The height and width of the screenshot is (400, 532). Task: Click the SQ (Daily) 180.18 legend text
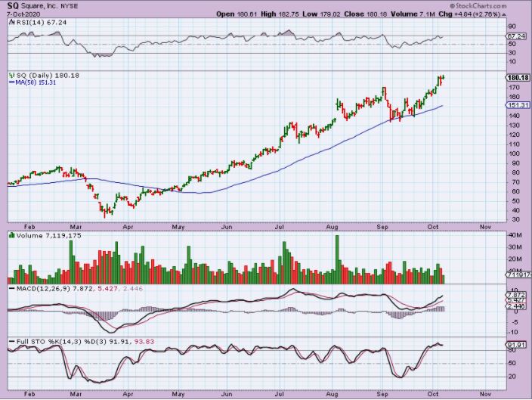[48, 76]
